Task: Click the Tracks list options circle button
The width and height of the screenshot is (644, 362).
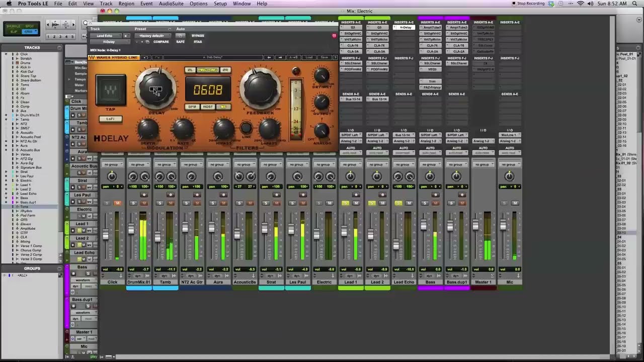Action: [59, 48]
